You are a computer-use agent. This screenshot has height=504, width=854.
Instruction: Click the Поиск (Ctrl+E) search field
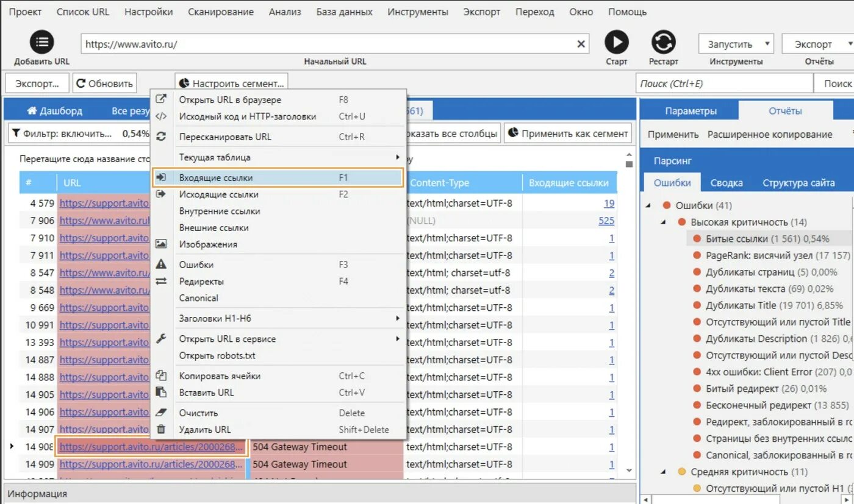pos(724,83)
